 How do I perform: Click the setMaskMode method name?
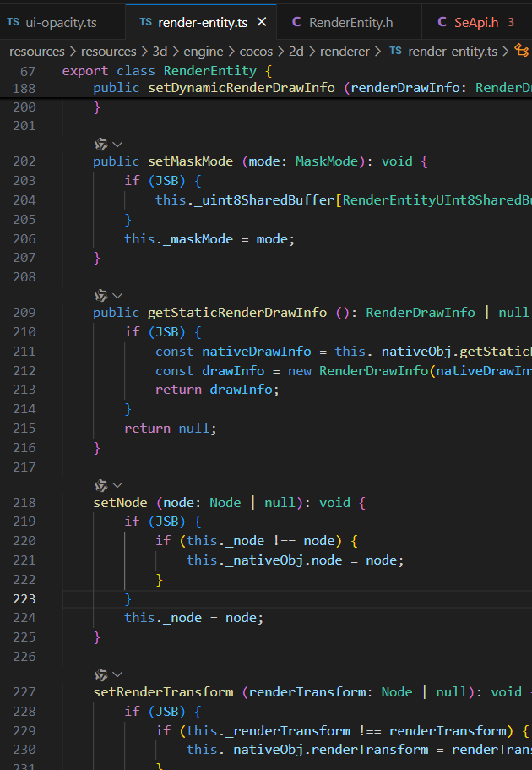pyautogui.click(x=190, y=161)
